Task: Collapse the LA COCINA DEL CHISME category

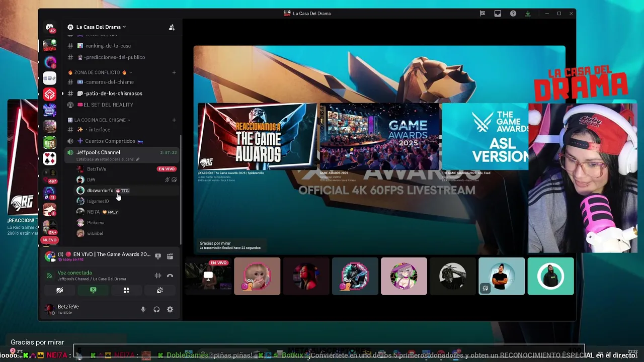Action: tap(99, 120)
